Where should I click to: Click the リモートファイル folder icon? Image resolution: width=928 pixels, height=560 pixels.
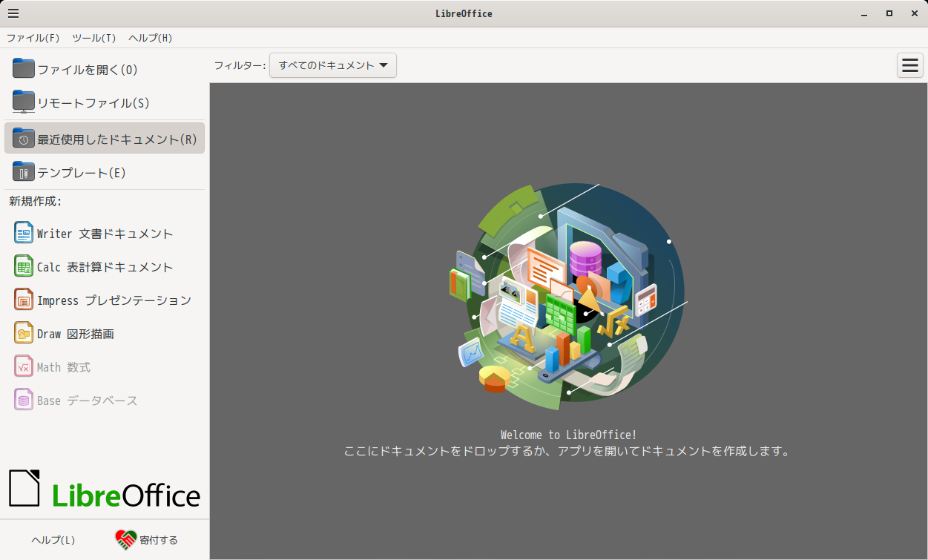click(24, 102)
